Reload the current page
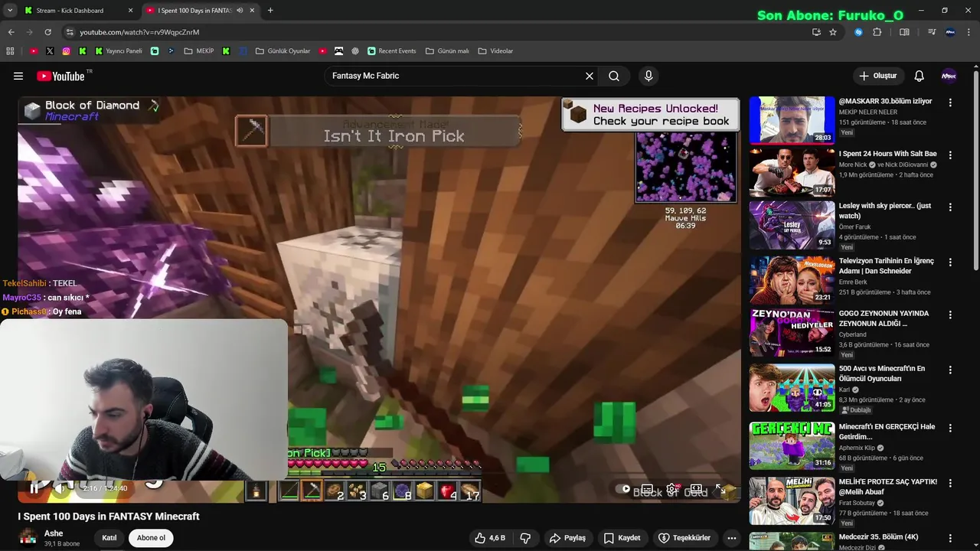Viewport: 980px width, 551px height. tap(47, 32)
